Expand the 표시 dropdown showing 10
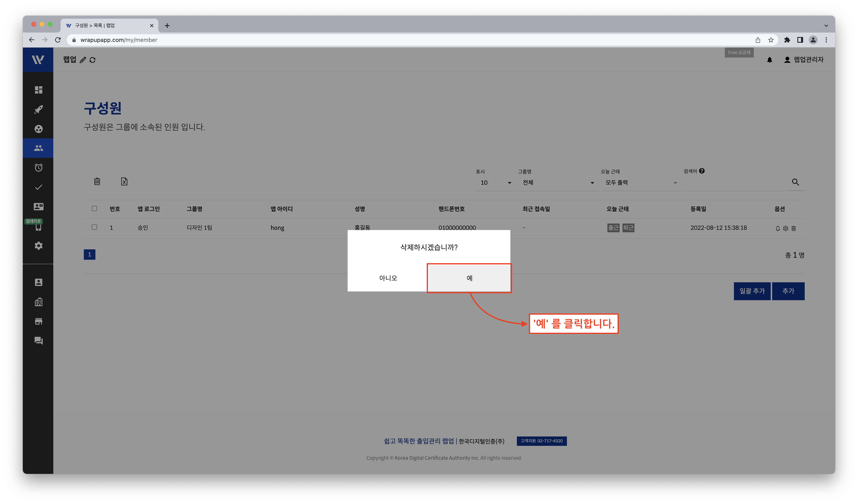This screenshot has width=858, height=504. (496, 183)
